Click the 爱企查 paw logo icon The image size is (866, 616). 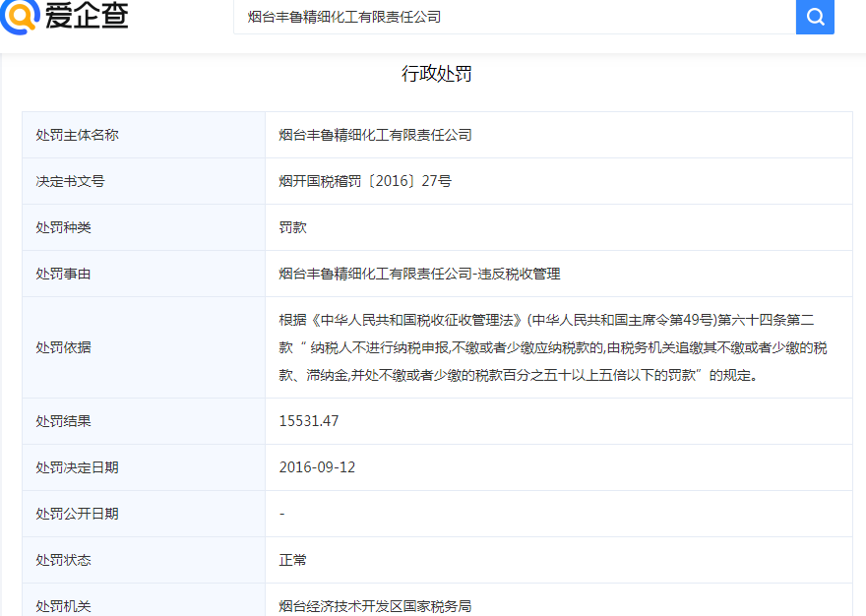20,17
